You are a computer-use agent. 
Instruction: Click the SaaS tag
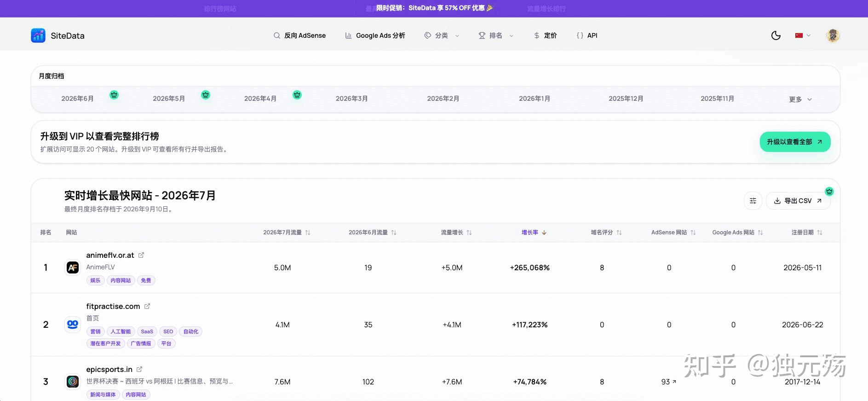[x=147, y=331]
